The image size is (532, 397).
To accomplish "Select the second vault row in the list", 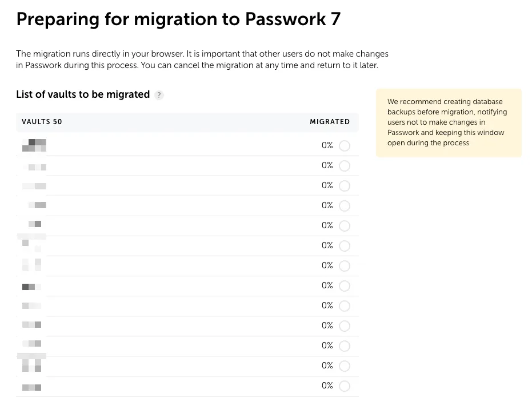I will point(171,165).
